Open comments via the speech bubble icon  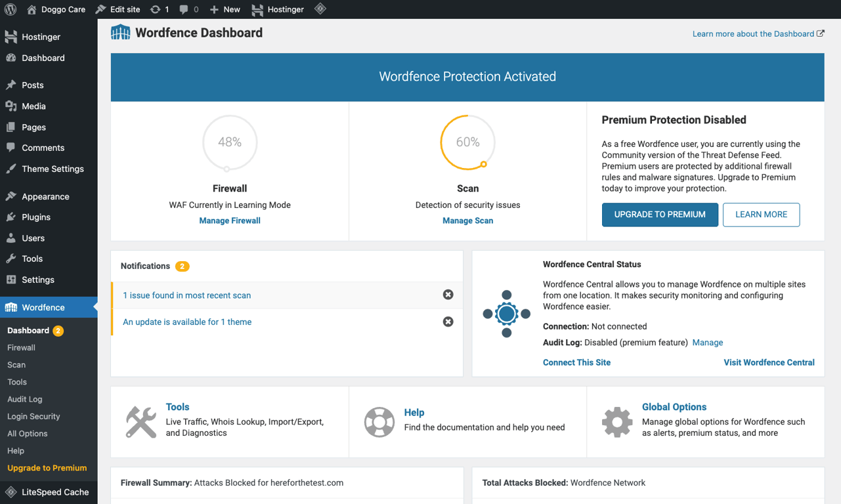184,9
